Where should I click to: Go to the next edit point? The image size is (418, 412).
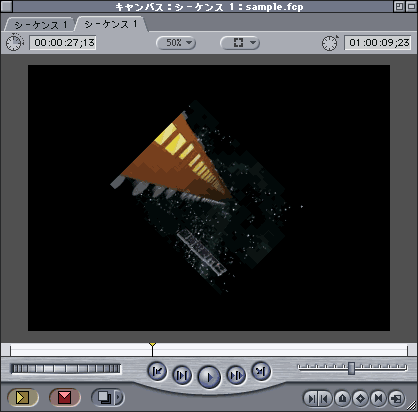coord(261,371)
